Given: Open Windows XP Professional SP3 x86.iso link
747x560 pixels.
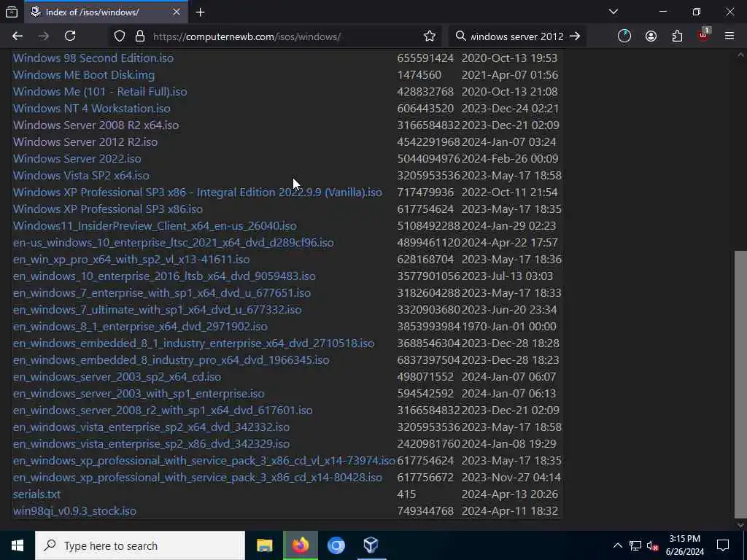Looking at the screenshot, I should pos(108,209).
